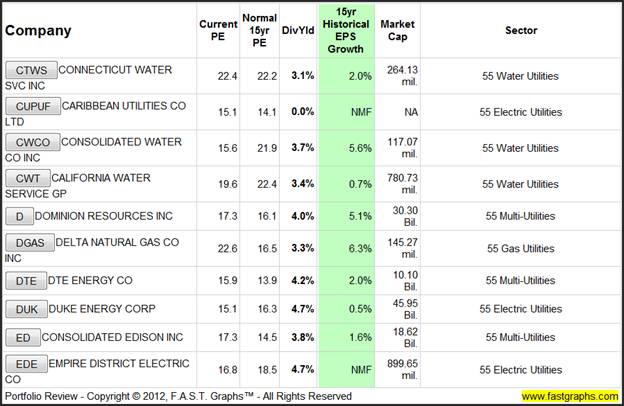This screenshot has height=406, width=624.
Task: Open the CUPUF ticker button
Action: (x=32, y=105)
